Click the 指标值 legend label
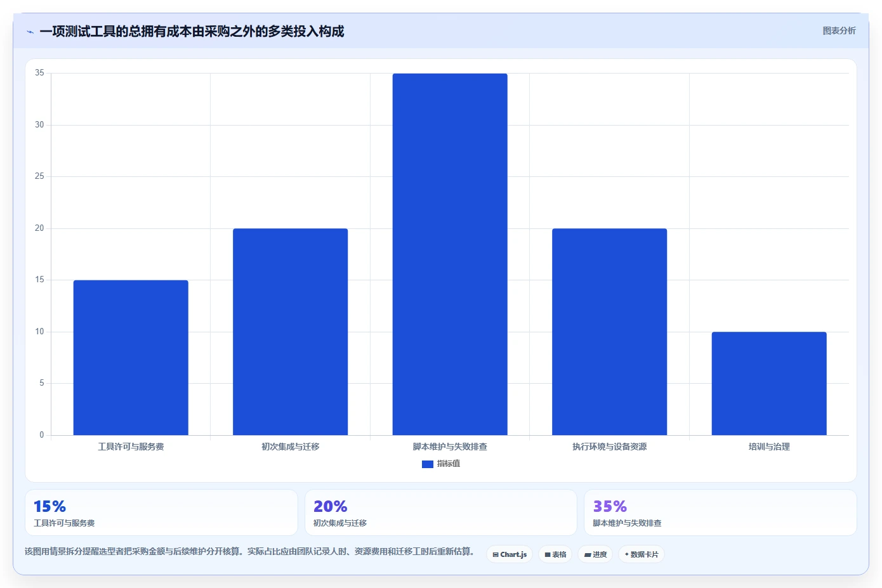 (449, 464)
